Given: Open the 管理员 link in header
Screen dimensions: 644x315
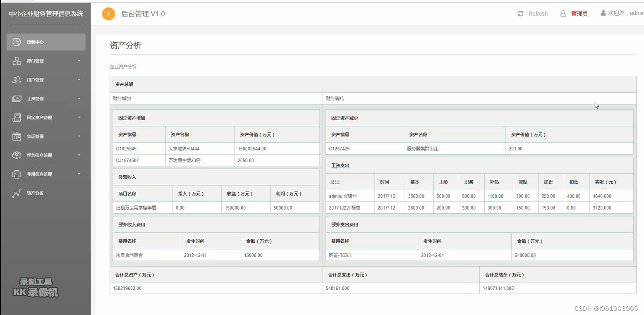Looking at the screenshot, I should (579, 14).
